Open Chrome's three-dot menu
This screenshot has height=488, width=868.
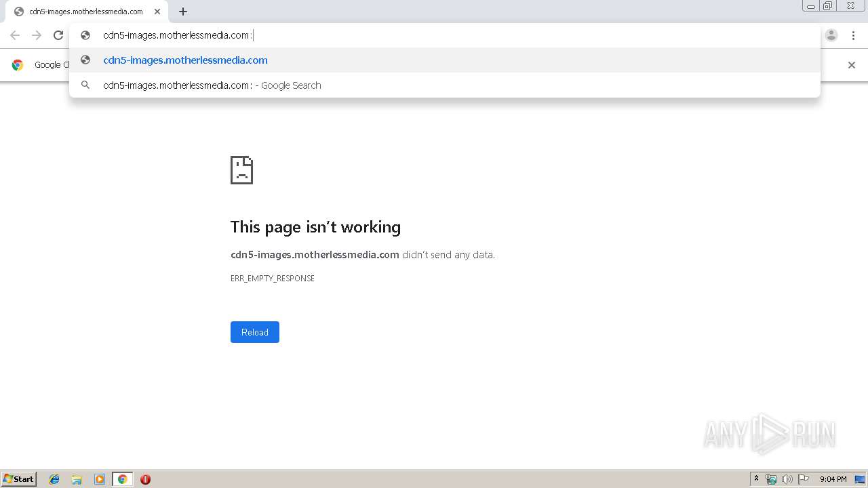click(x=853, y=35)
